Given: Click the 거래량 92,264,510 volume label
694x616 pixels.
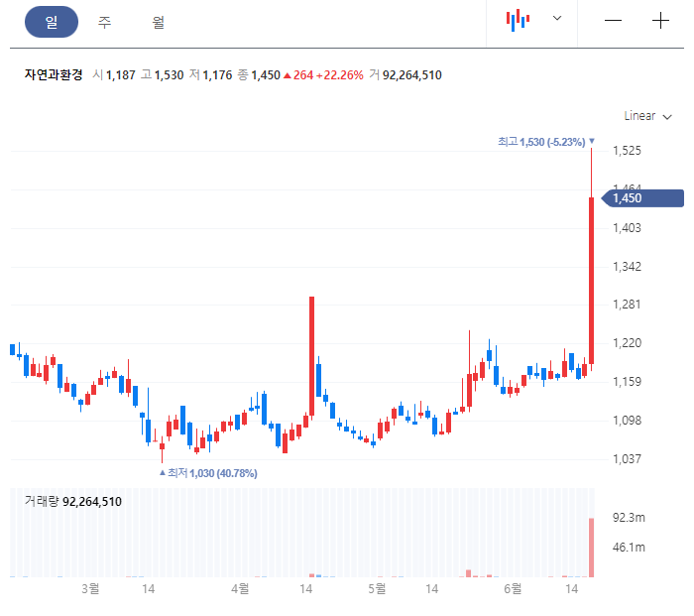Looking at the screenshot, I should coord(73,501).
